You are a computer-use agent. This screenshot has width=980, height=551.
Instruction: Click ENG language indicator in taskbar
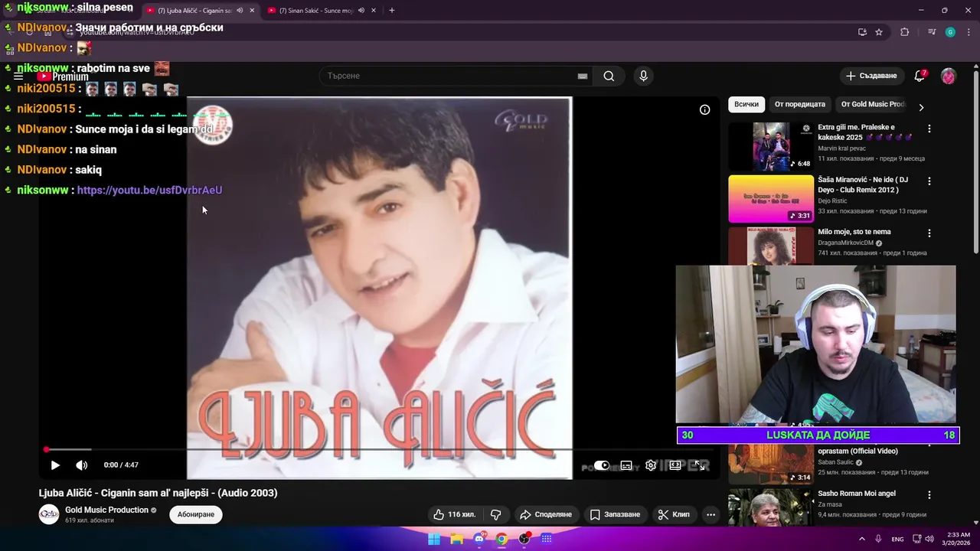[897, 539]
